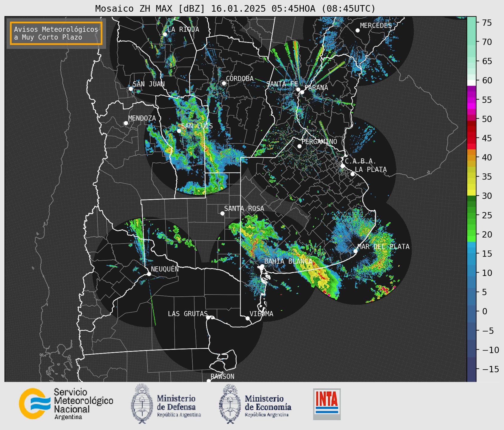
Task: Click the LAS GRUTAS map label
Action: click(188, 314)
